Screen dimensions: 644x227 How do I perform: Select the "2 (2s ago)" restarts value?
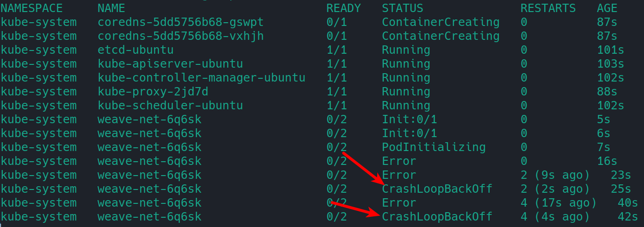point(555,189)
